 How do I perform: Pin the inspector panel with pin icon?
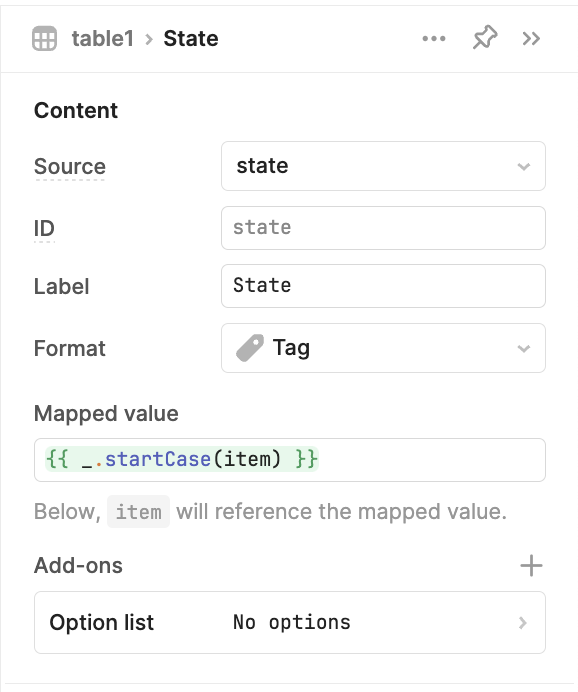pos(485,38)
